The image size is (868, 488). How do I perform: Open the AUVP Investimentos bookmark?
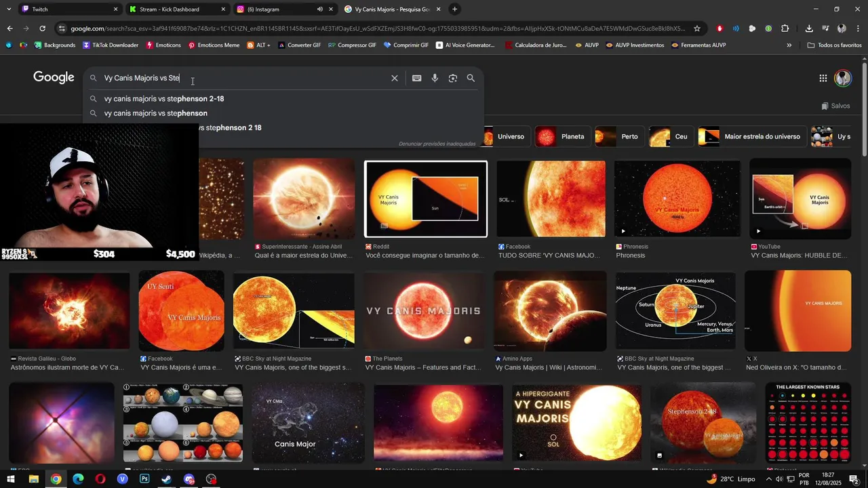click(x=635, y=45)
